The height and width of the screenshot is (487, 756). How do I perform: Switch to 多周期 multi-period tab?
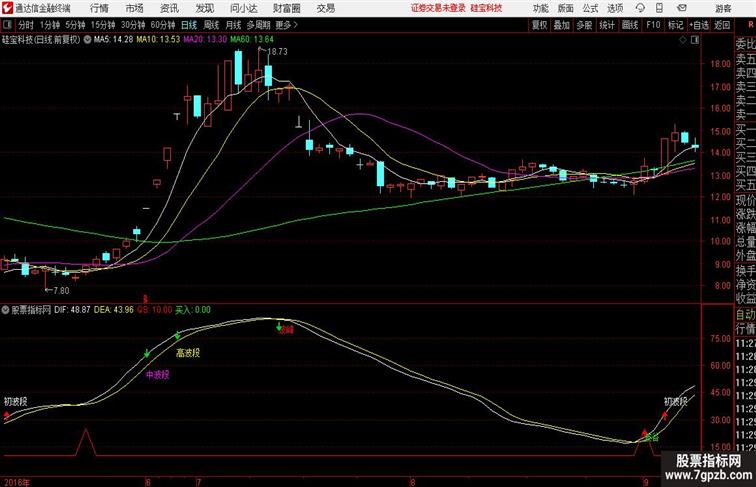[x=258, y=25]
